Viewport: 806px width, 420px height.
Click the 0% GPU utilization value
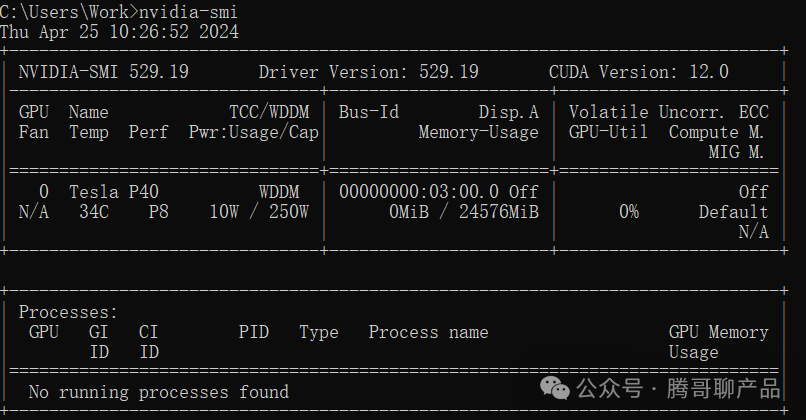click(629, 212)
